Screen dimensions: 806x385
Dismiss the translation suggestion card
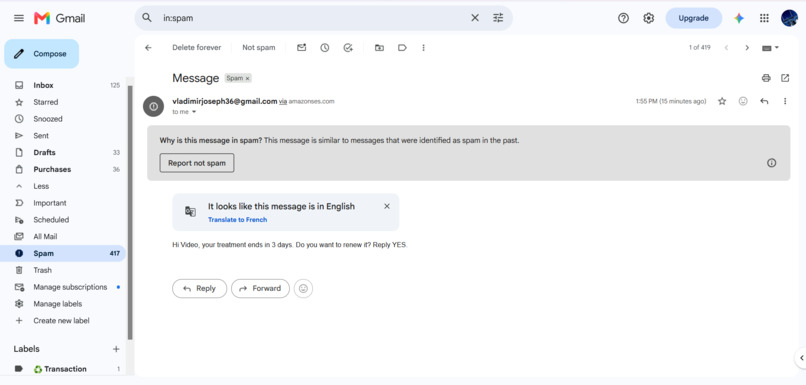point(387,206)
